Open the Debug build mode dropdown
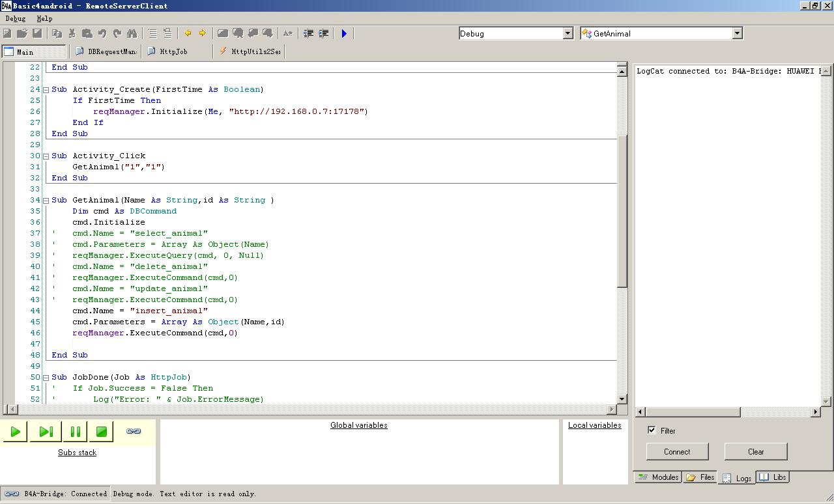Image resolution: width=834 pixels, height=504 pixels. [568, 33]
